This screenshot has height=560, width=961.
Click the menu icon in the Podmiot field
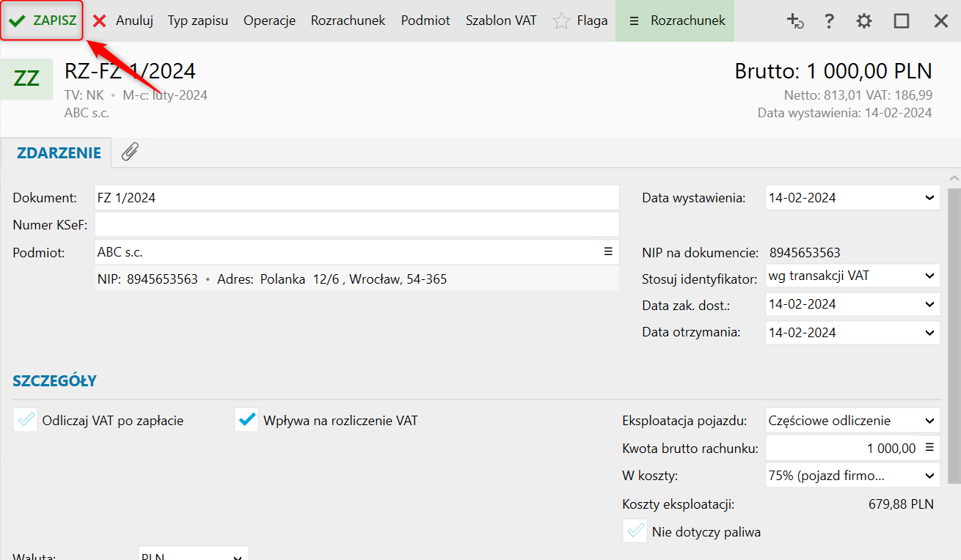pos(608,251)
